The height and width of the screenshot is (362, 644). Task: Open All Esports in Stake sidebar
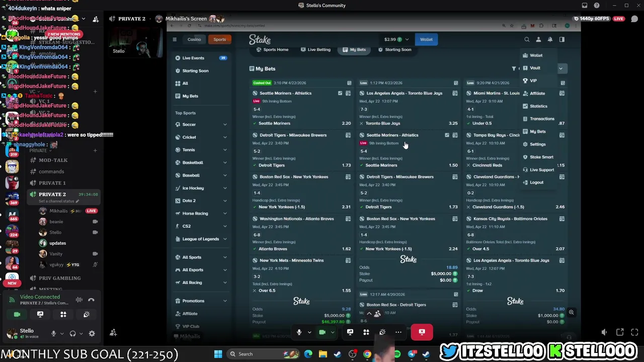point(201,270)
